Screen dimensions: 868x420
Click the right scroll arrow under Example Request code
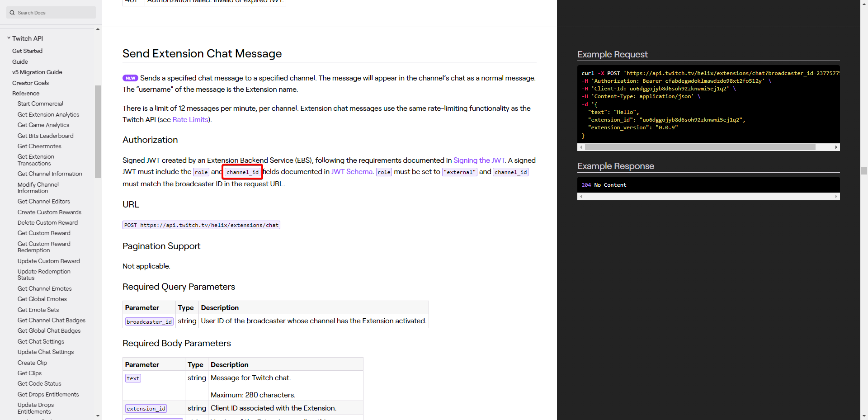coord(836,147)
